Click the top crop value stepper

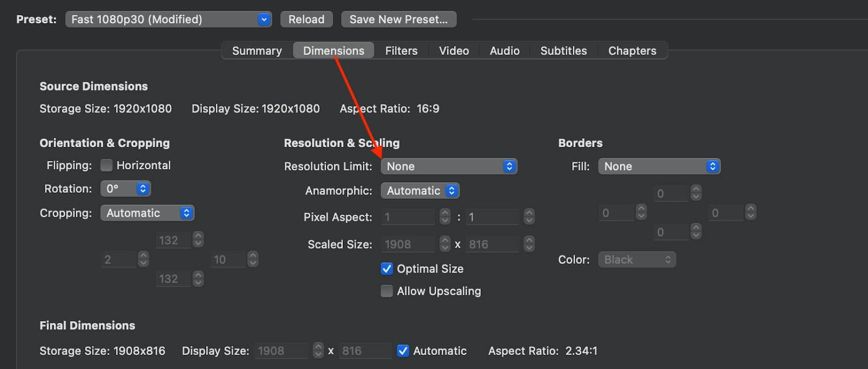(199, 240)
